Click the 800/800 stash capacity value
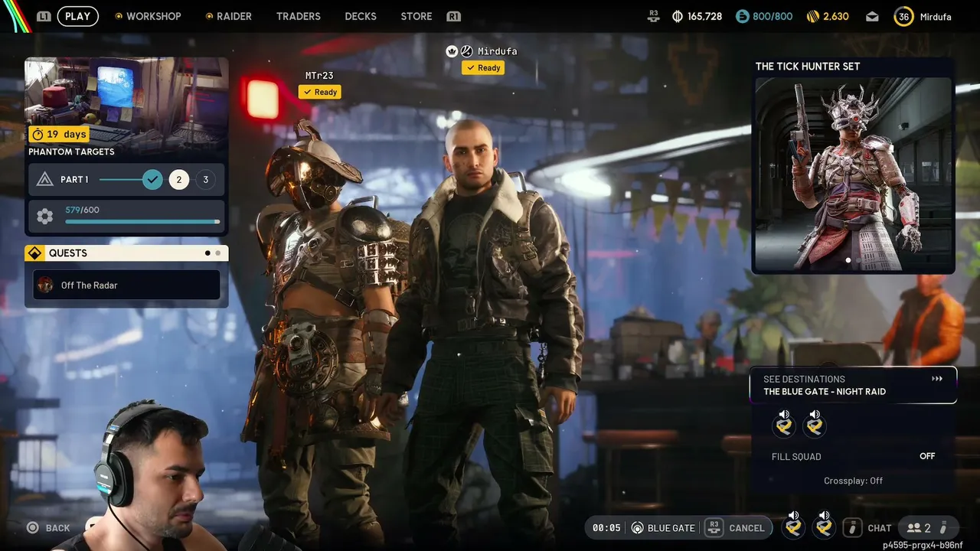 (x=773, y=16)
